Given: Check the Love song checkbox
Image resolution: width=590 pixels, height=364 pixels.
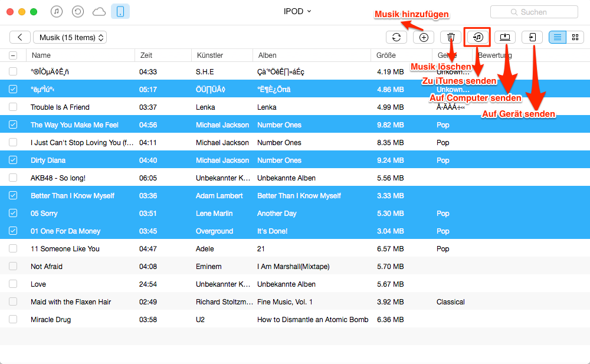Looking at the screenshot, I should [x=13, y=284].
